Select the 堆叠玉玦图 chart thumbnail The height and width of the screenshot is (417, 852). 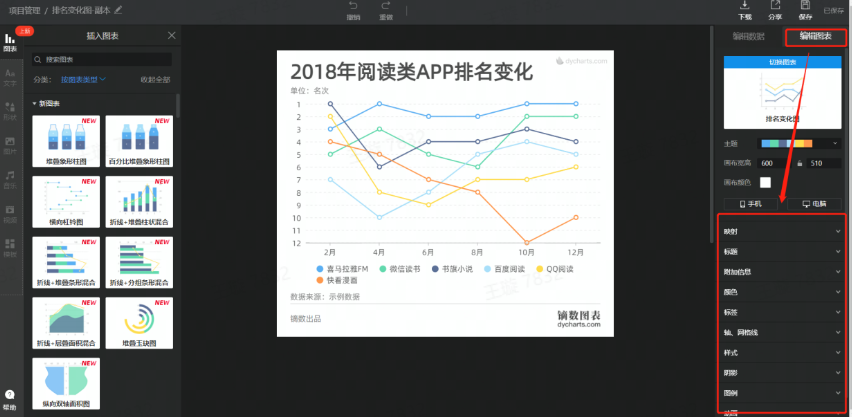point(139,323)
